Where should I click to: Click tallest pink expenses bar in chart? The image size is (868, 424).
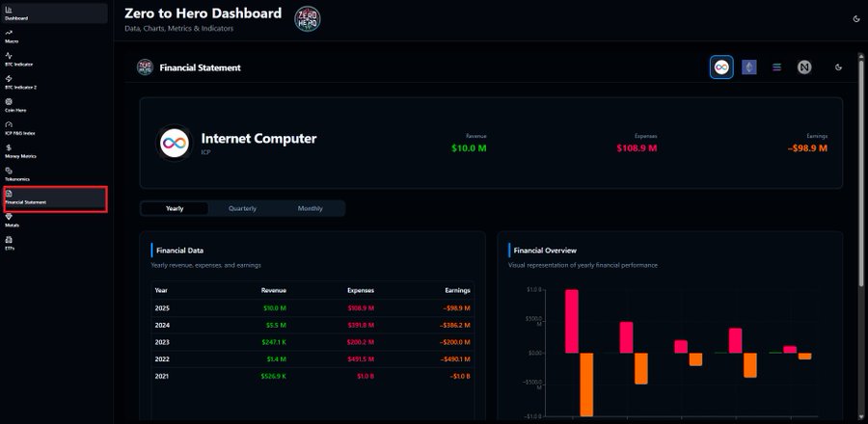[x=572, y=321]
